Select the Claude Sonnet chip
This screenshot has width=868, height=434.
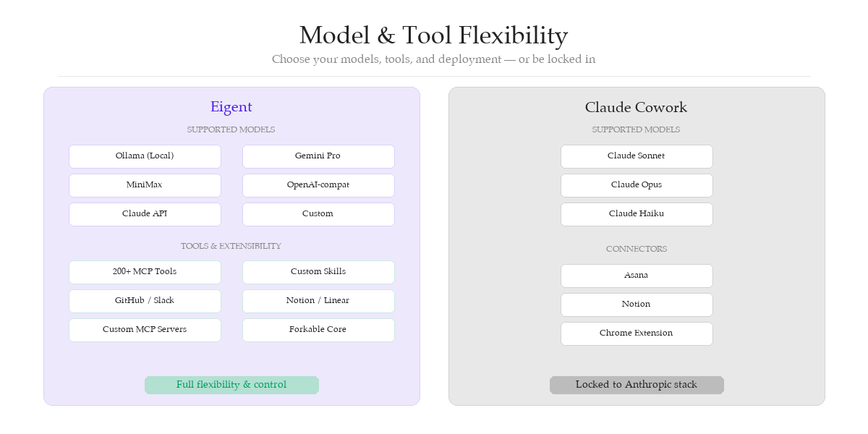(637, 156)
